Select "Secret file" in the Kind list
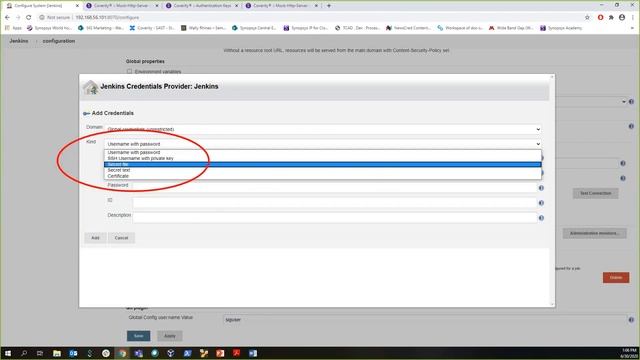Screen dimensions: 640x360 tap(322, 164)
